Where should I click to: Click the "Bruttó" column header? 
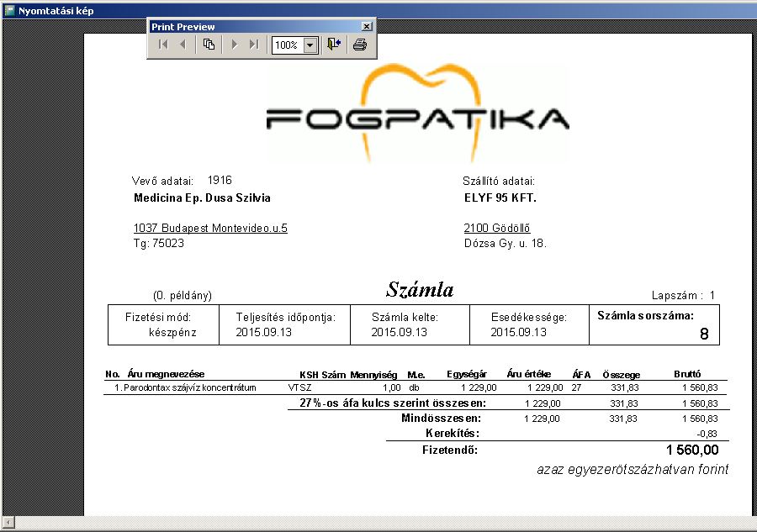click(x=687, y=374)
